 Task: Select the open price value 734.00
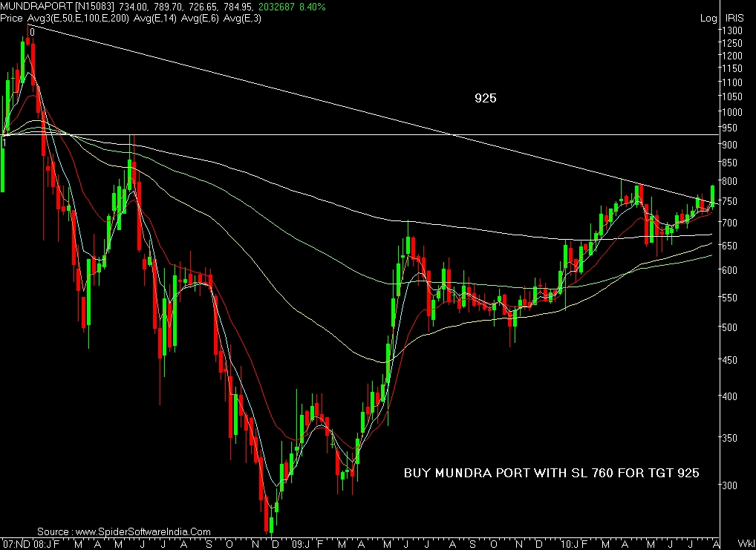pyautogui.click(x=133, y=7)
